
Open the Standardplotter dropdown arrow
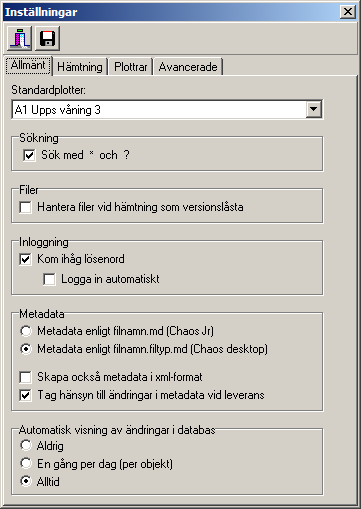(x=313, y=109)
